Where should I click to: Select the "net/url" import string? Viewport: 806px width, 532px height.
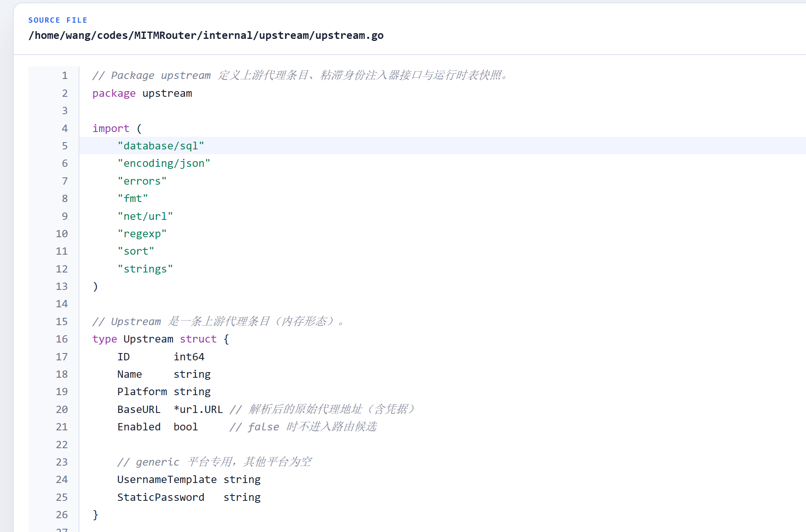pos(145,216)
